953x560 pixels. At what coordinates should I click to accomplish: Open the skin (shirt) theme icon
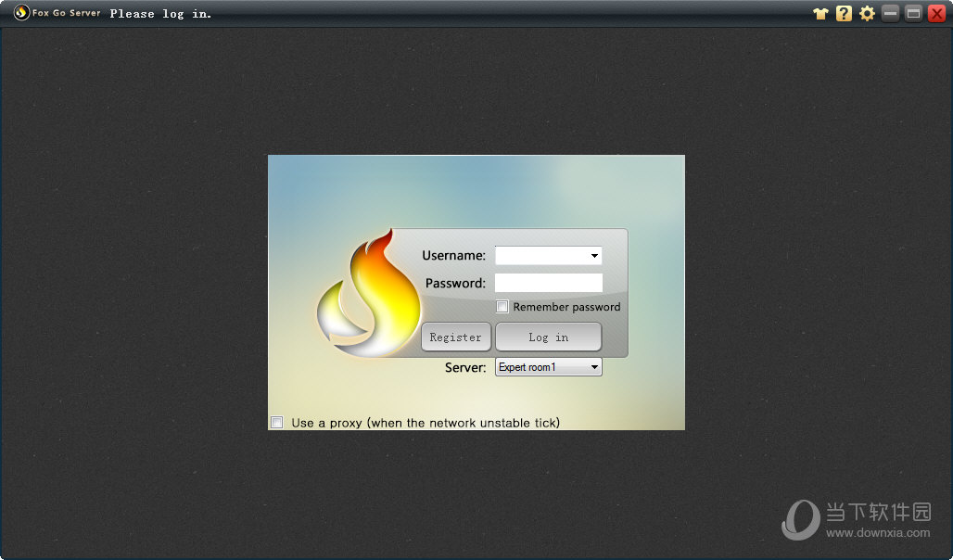coord(820,13)
